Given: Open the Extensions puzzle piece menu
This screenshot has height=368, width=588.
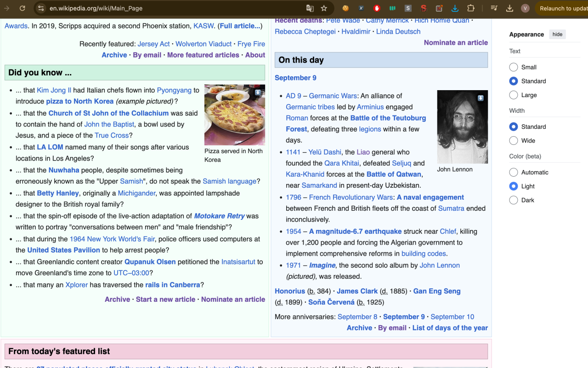Looking at the screenshot, I should 471,8.
